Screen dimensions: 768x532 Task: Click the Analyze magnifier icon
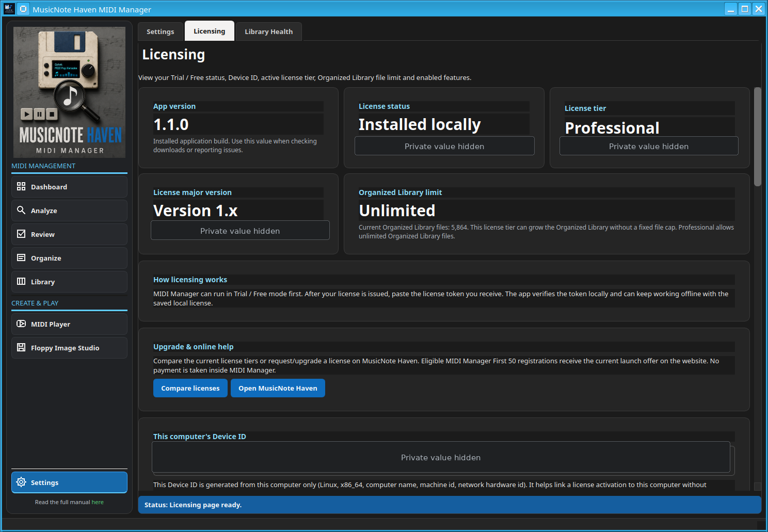coord(21,210)
